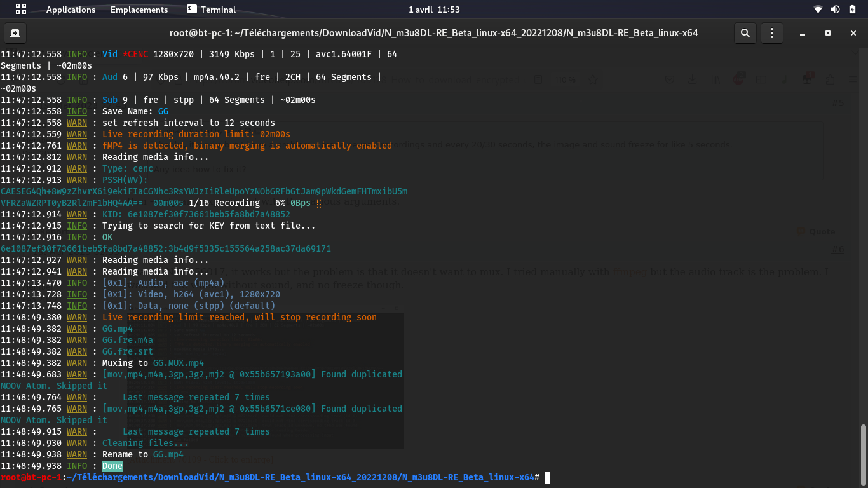Click the 'GG.mp4' line at 11:48:49.382
Viewport: 868px width, 488px height.
[x=118, y=329]
